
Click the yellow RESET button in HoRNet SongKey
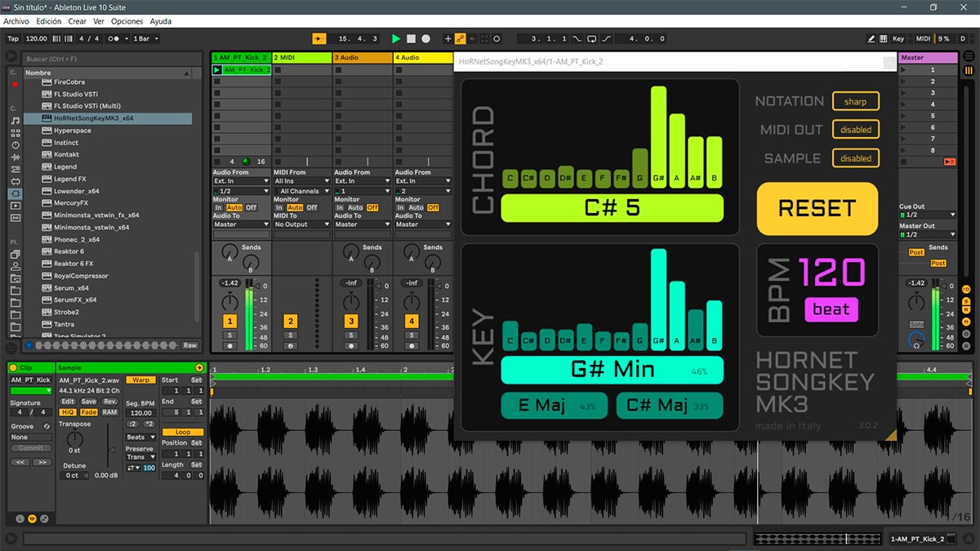pos(817,208)
